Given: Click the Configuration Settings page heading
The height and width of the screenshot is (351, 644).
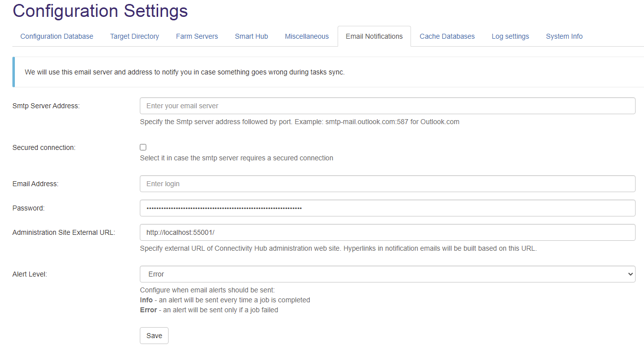Looking at the screenshot, I should click(100, 11).
